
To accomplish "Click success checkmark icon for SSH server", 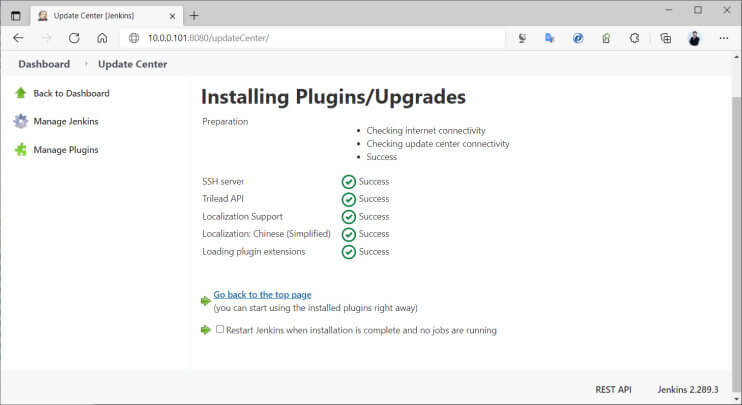I will (x=349, y=182).
